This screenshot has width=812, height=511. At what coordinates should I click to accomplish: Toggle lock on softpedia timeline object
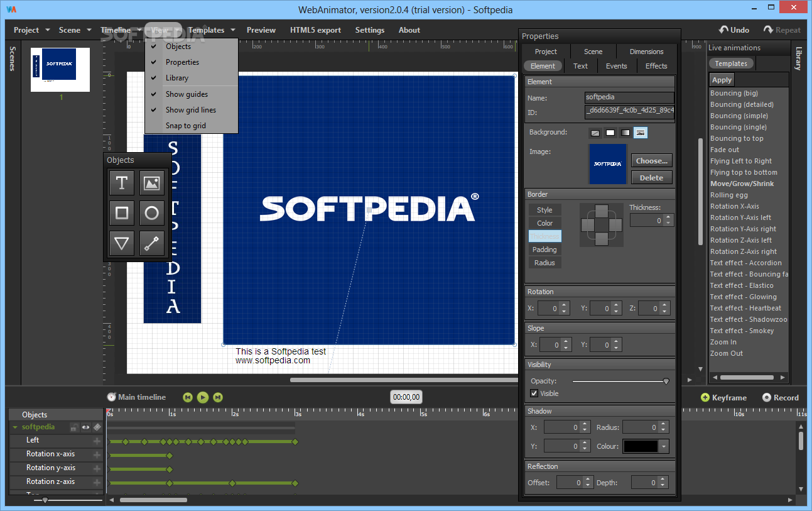pyautogui.click(x=74, y=427)
